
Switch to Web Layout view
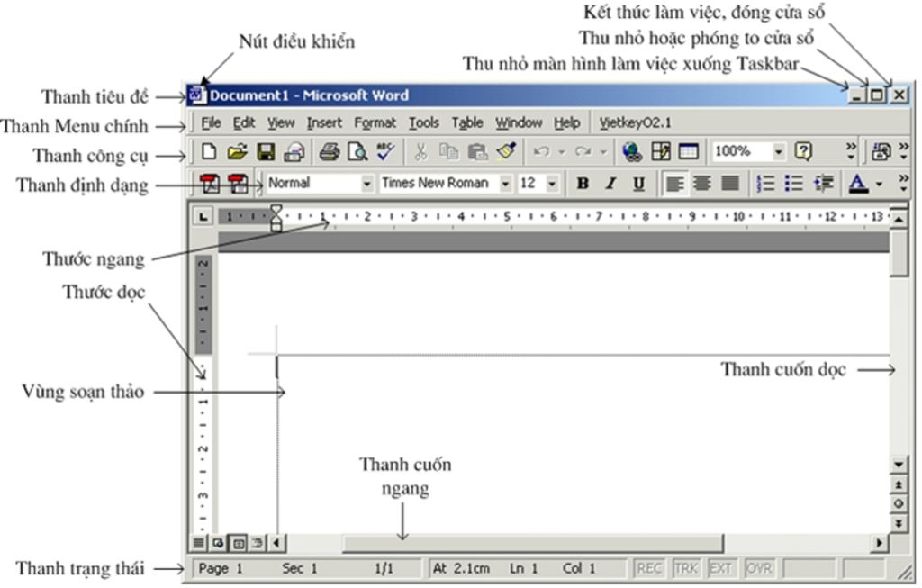click(218, 543)
